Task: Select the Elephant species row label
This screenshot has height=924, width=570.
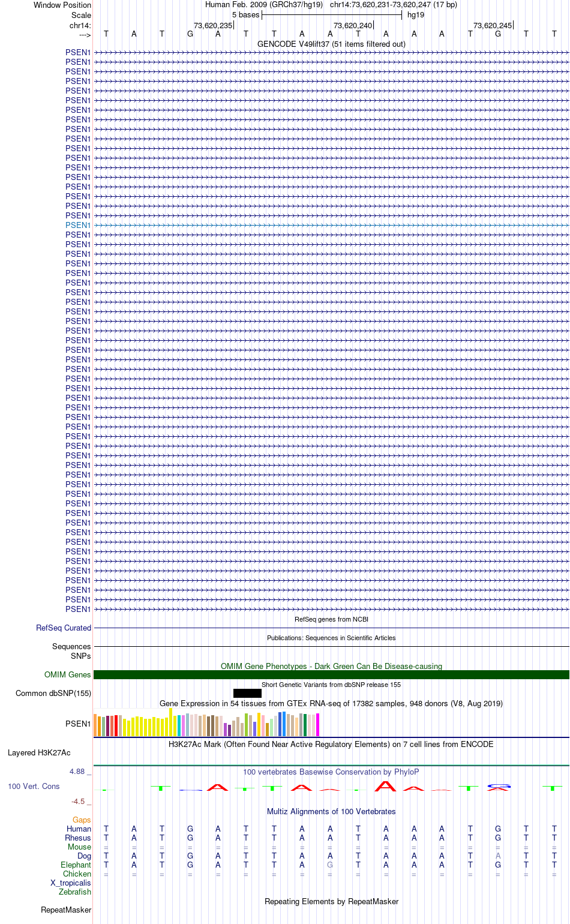Action: pos(76,865)
